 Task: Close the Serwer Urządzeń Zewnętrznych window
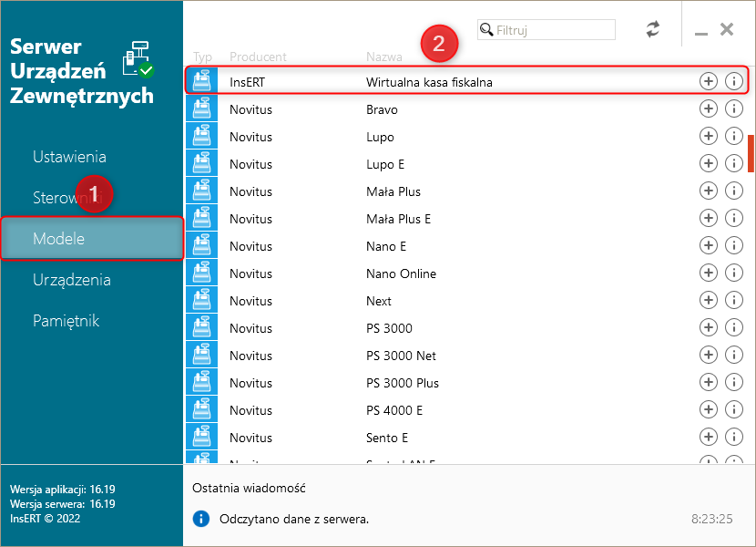click(x=727, y=29)
